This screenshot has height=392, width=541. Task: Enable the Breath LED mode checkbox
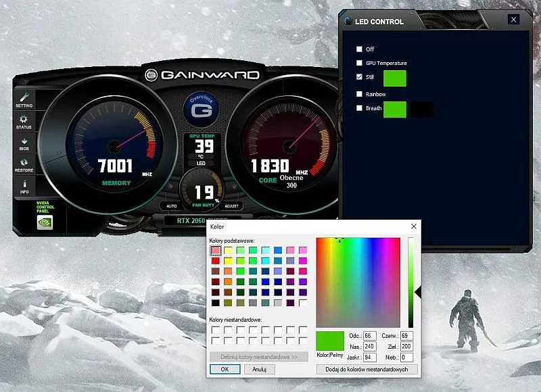coord(360,108)
